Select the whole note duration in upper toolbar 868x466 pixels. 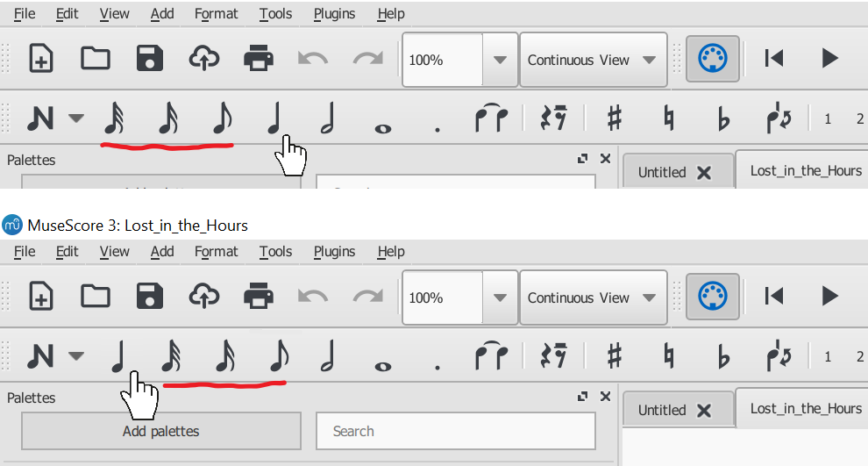tap(382, 128)
